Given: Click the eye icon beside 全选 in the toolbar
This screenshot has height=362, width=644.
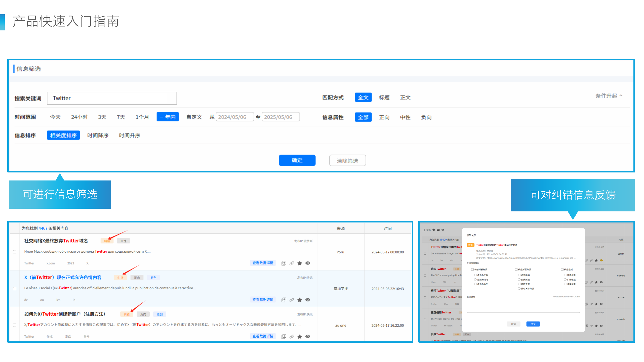Looking at the screenshot, I should tap(443, 230).
